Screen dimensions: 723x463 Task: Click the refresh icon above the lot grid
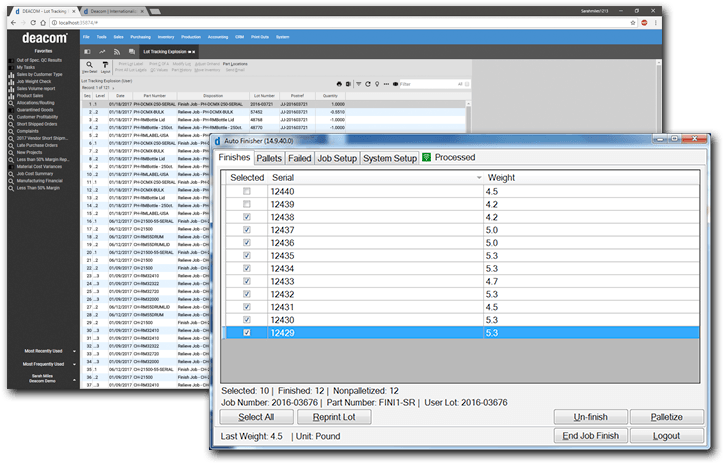click(x=367, y=84)
